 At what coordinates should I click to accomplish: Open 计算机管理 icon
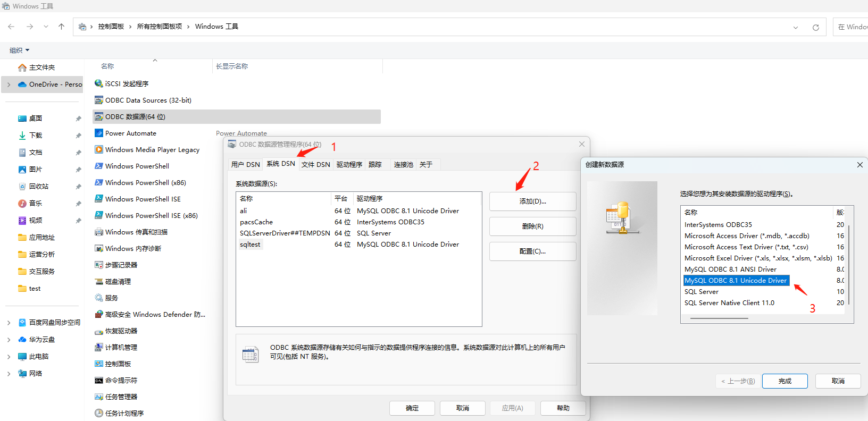tap(98, 347)
